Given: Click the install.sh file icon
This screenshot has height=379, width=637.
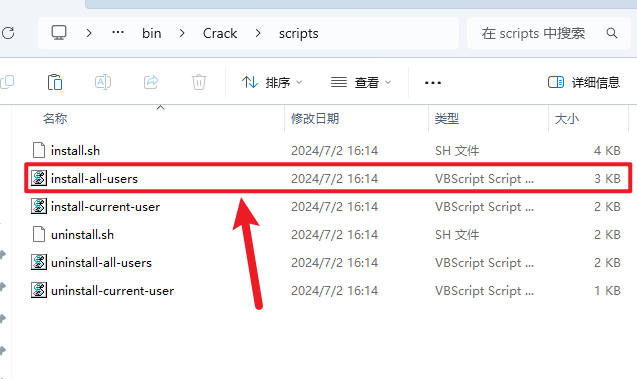Looking at the screenshot, I should [39, 150].
